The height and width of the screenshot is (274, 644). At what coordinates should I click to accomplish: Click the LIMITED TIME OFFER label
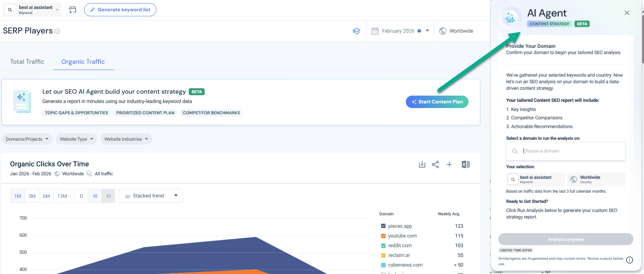coord(516,250)
